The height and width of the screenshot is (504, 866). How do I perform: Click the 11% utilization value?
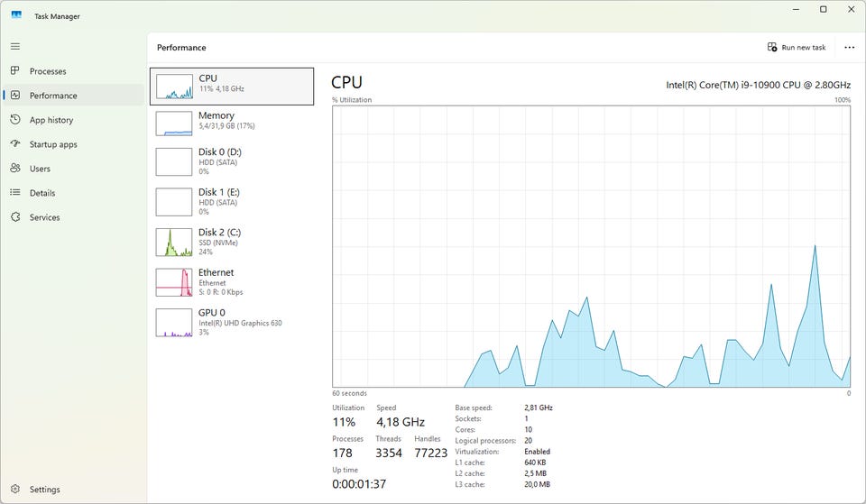(x=344, y=422)
